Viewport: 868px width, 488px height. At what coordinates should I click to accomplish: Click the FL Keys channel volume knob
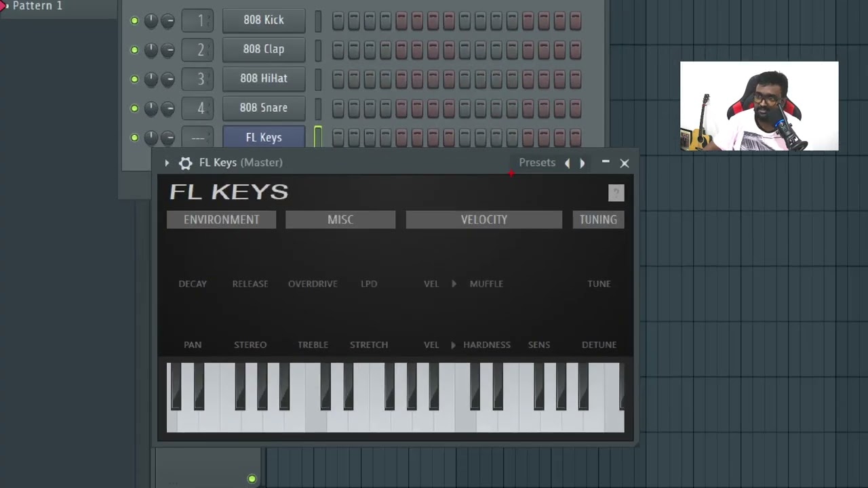coord(167,138)
